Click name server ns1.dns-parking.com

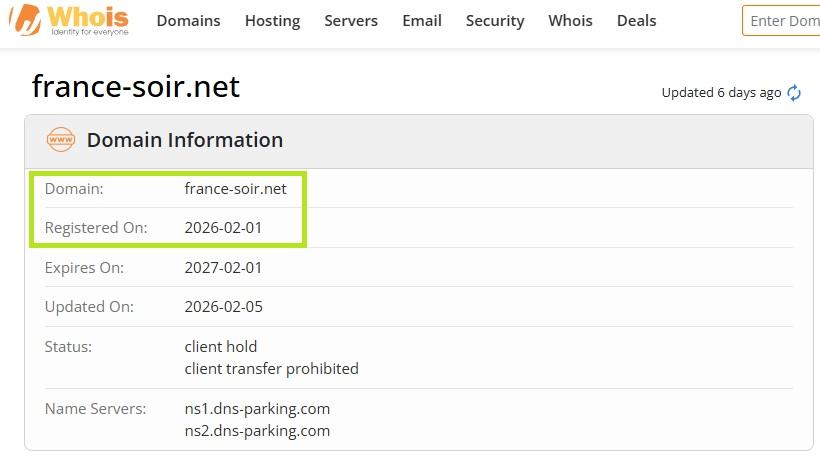[x=257, y=409]
